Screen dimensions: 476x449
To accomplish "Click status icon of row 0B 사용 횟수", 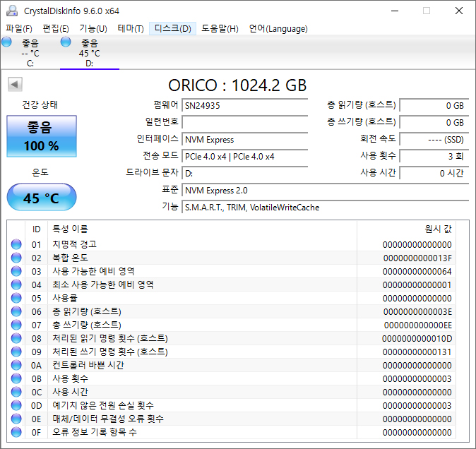I will 16,378.
